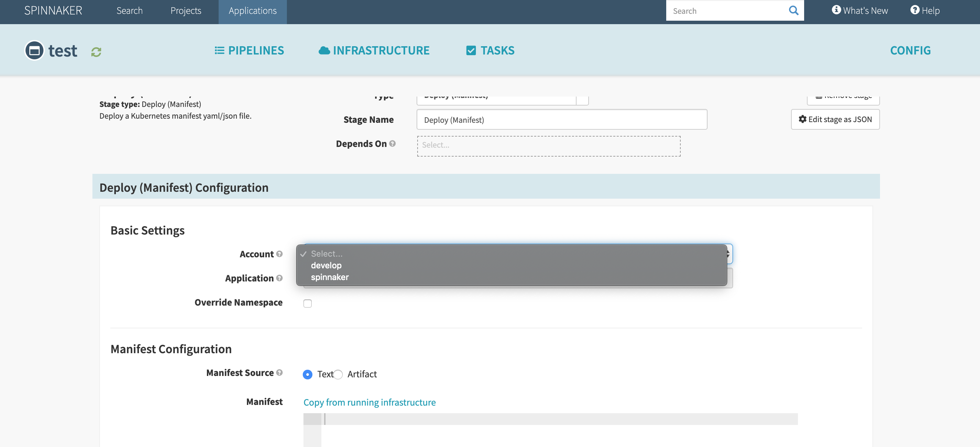Click Copy from running infrastructure link
Screen dimensions: 980x447
pos(369,403)
